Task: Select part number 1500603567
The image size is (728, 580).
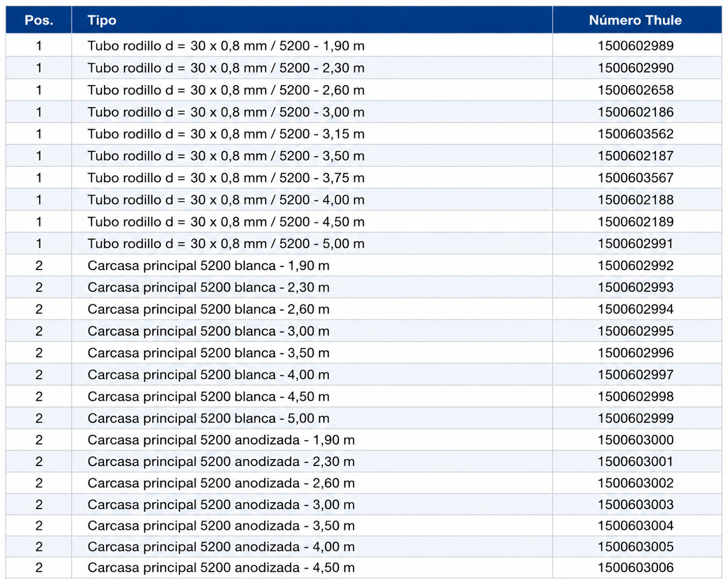Action: click(x=636, y=178)
